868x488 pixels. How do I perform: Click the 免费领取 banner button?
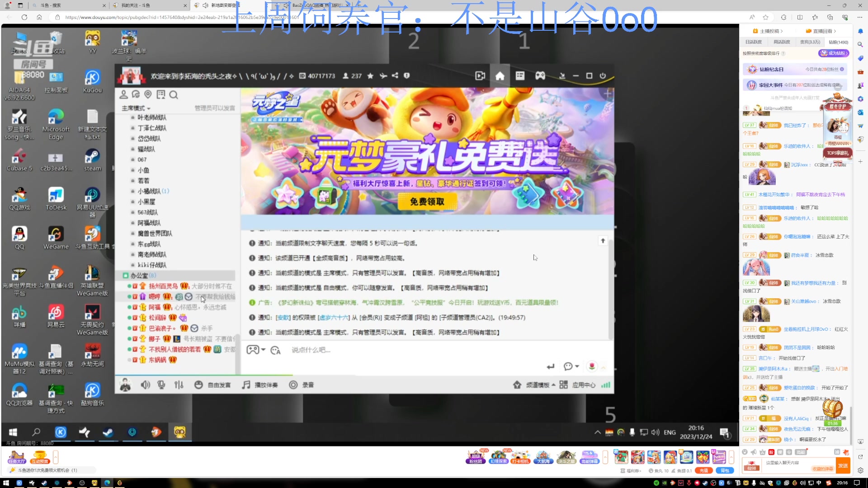427,202
